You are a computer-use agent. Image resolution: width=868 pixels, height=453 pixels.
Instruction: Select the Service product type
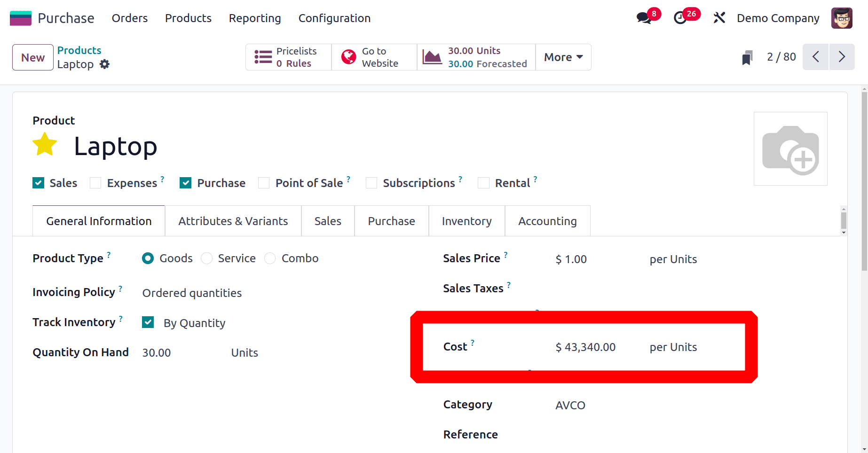tap(206, 258)
